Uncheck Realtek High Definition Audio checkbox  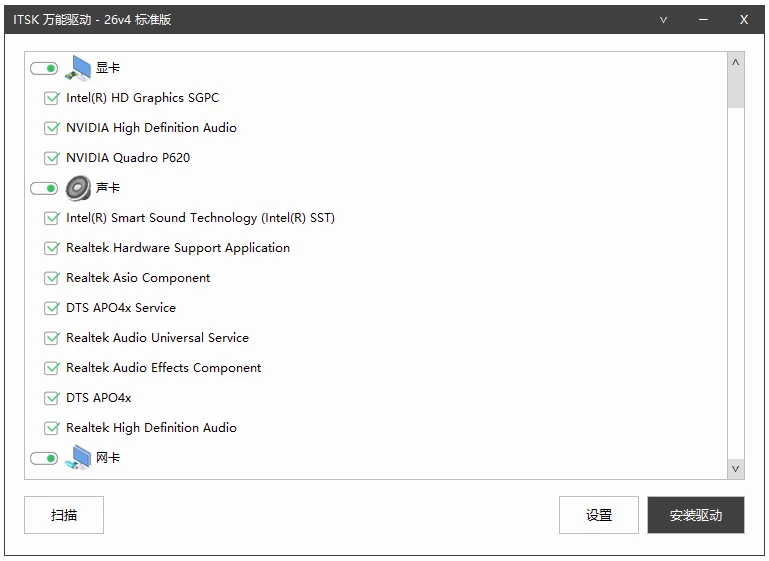click(x=51, y=428)
